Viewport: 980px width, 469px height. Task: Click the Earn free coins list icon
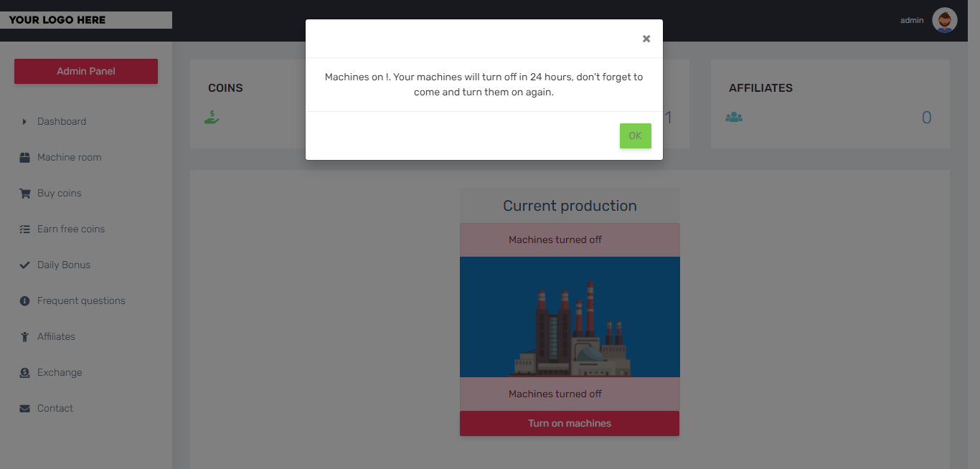tap(24, 229)
